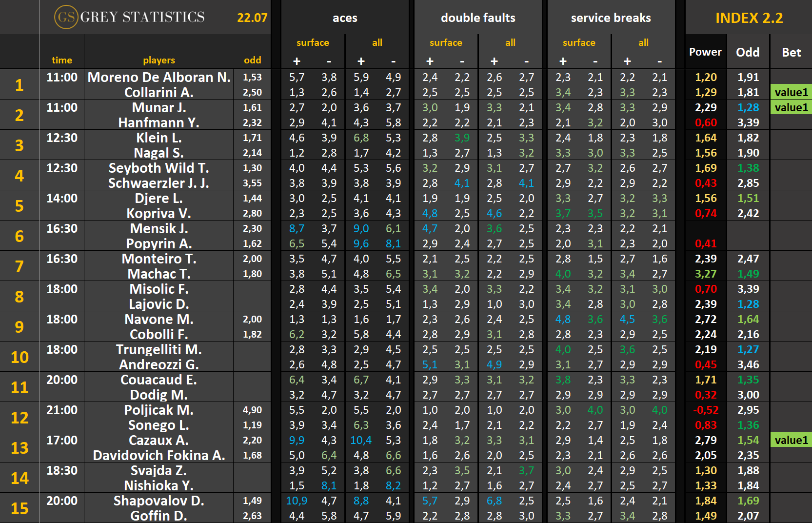Click the 'service breaks' column group header

611,18
